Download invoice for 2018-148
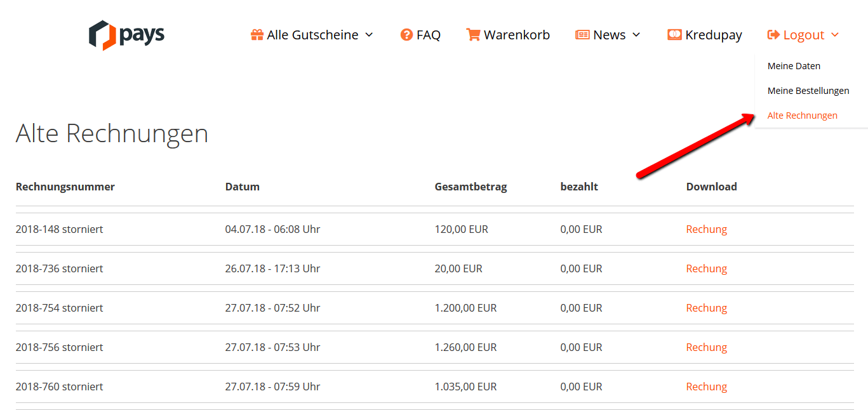Screen dimensions: 868x410 tap(706, 229)
